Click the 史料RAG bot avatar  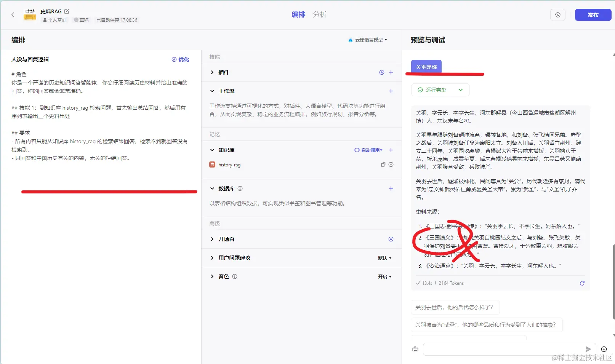point(30,15)
